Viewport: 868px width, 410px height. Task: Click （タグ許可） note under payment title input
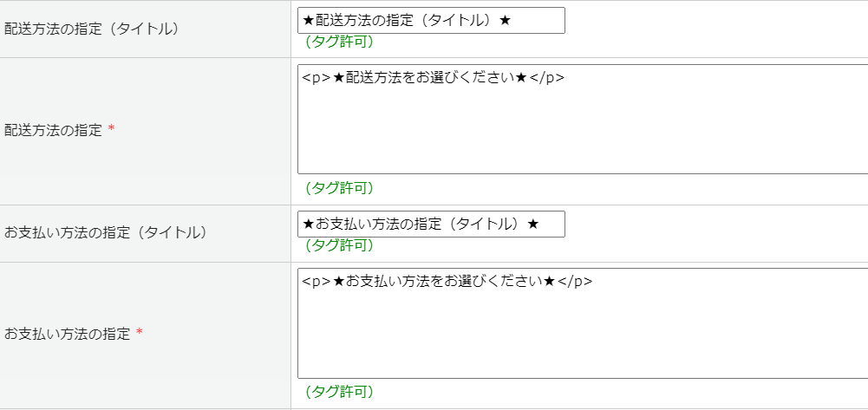pos(339,245)
